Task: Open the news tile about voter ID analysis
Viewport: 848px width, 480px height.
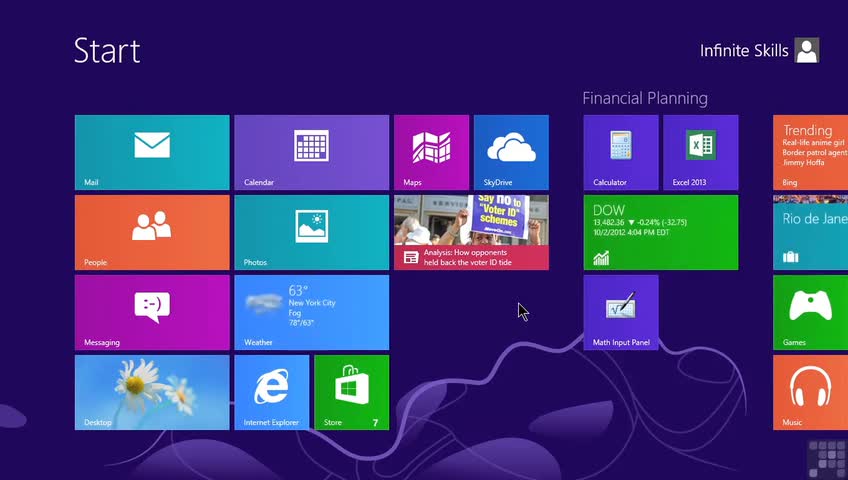Action: tap(472, 232)
